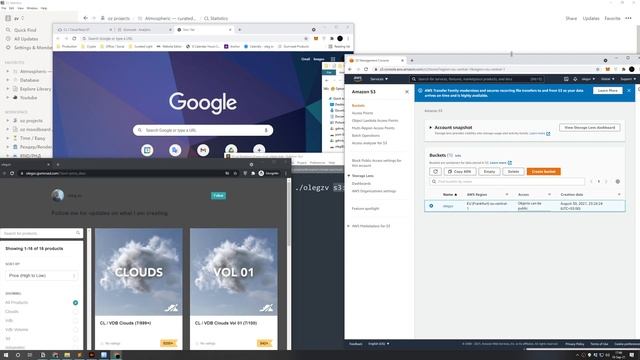Click View Storage Lens dashboard button
The height and width of the screenshot is (360, 640).
(x=589, y=127)
